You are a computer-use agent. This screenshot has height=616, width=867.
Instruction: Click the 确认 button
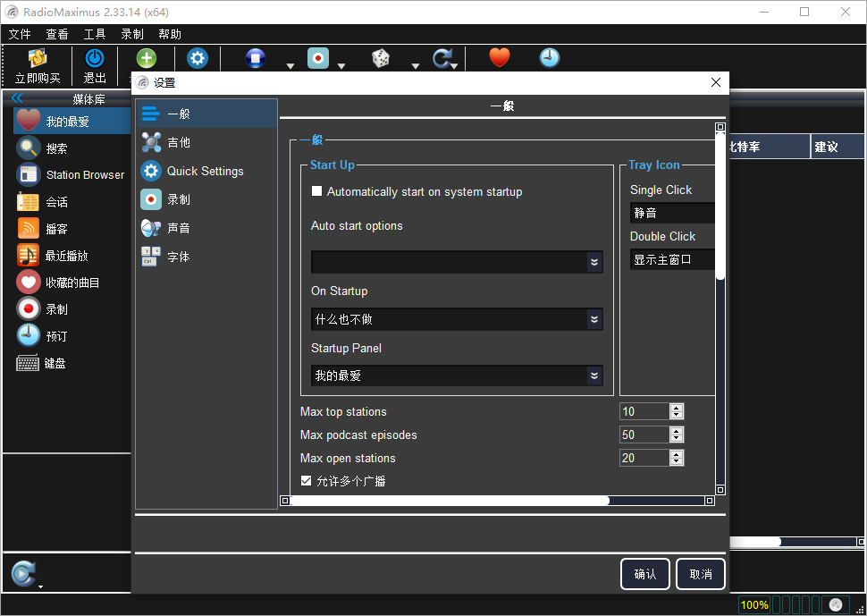pos(644,574)
